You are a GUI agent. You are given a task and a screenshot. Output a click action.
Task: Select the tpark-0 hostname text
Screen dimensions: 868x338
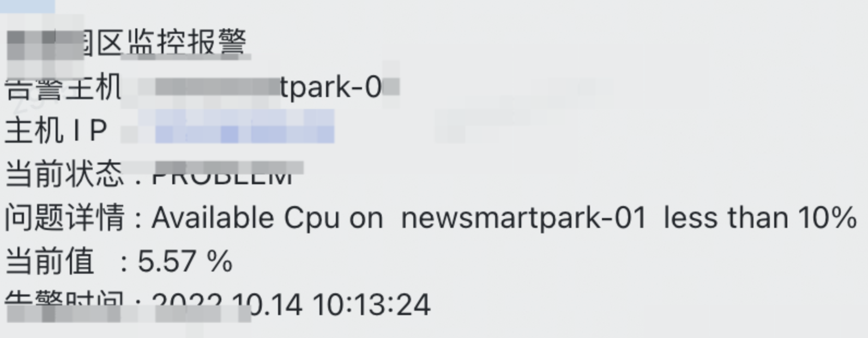point(331,87)
